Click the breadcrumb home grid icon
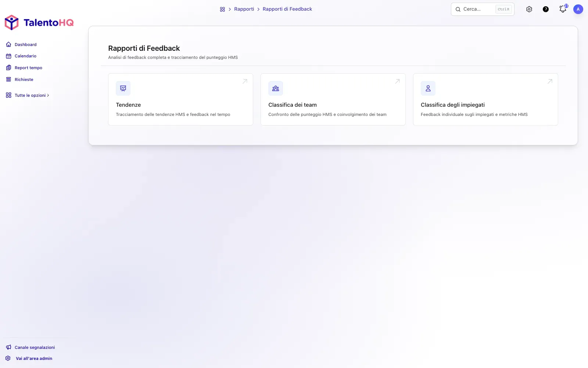The width and height of the screenshot is (588, 368). tap(222, 9)
